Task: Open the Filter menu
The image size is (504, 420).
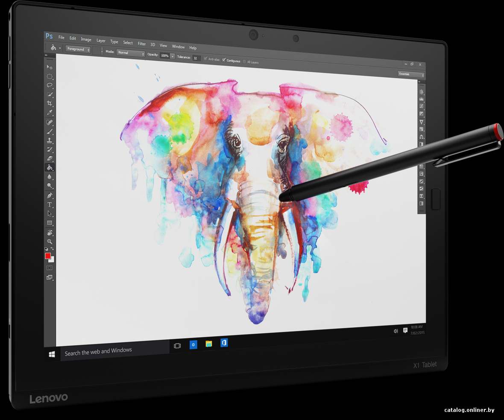Action: coord(142,44)
